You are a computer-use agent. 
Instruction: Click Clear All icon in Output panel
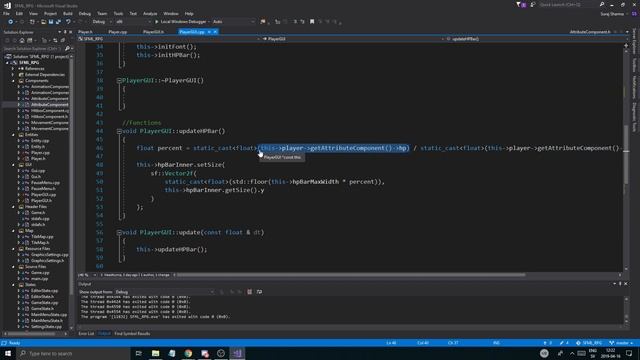click(249, 292)
